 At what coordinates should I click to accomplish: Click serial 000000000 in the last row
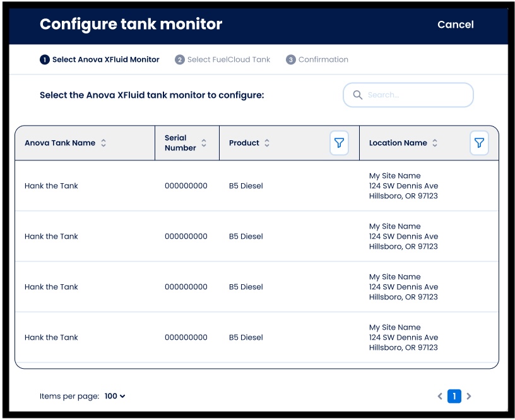(x=186, y=337)
